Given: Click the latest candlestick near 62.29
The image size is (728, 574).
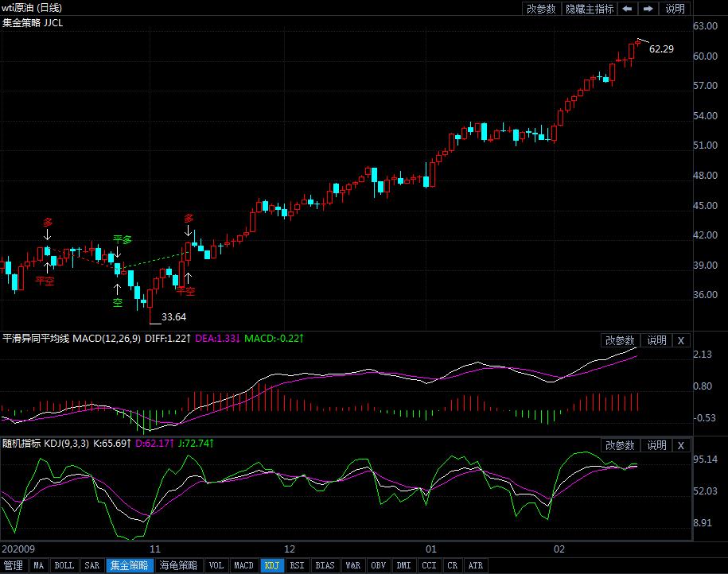Looking at the screenshot, I should pos(637,48).
